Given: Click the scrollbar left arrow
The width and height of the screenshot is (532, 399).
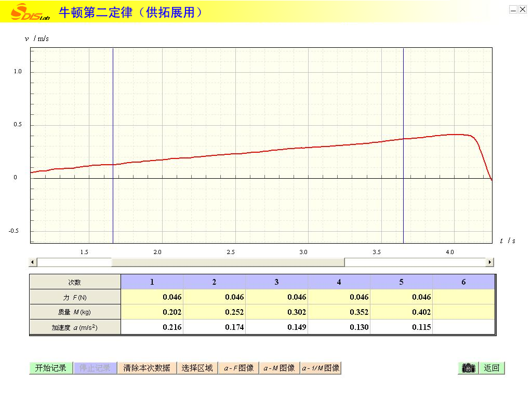Looking at the screenshot, I should (33, 262).
